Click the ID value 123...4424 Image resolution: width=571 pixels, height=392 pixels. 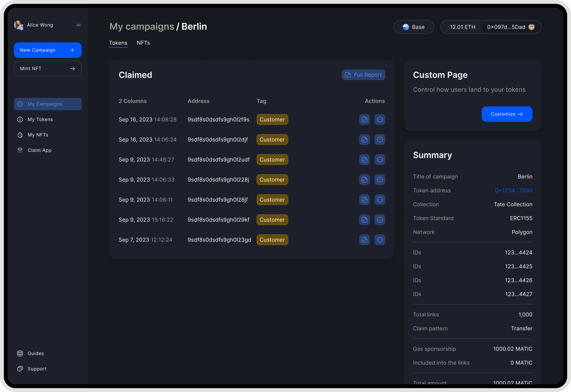(x=518, y=252)
